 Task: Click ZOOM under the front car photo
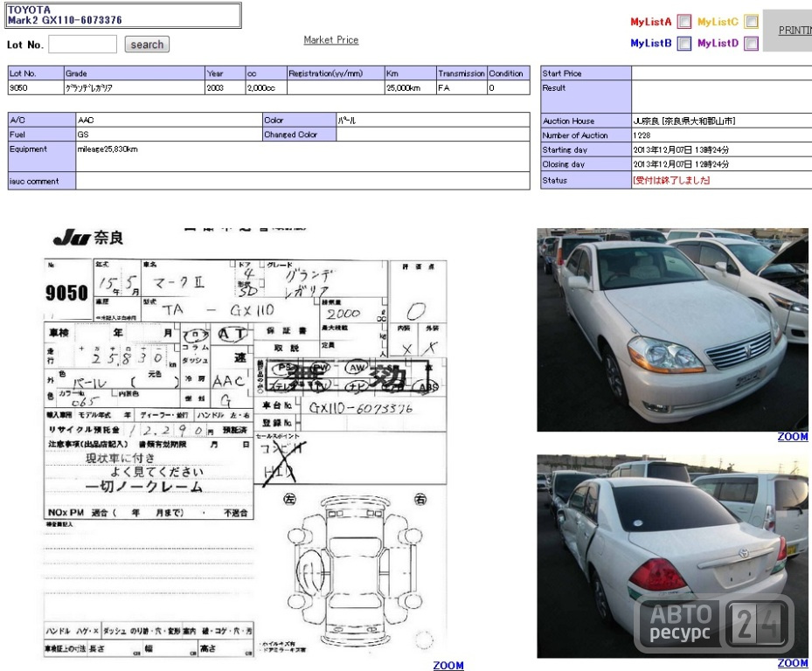(792, 437)
